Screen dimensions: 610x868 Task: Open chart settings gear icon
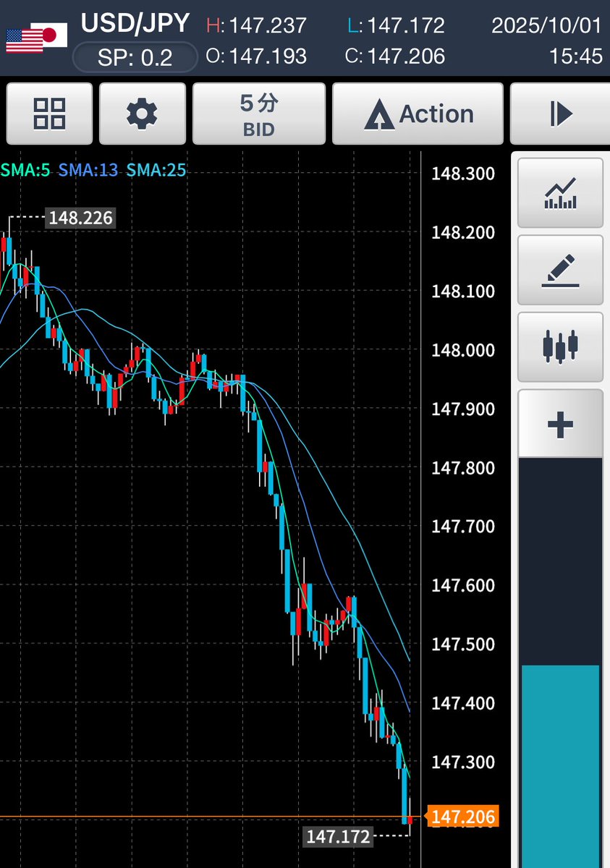point(142,114)
